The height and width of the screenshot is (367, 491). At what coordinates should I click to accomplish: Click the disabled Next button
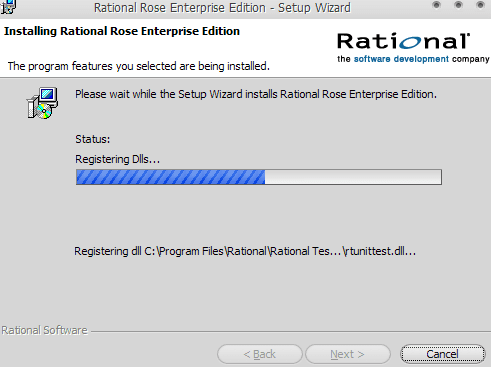348,354
